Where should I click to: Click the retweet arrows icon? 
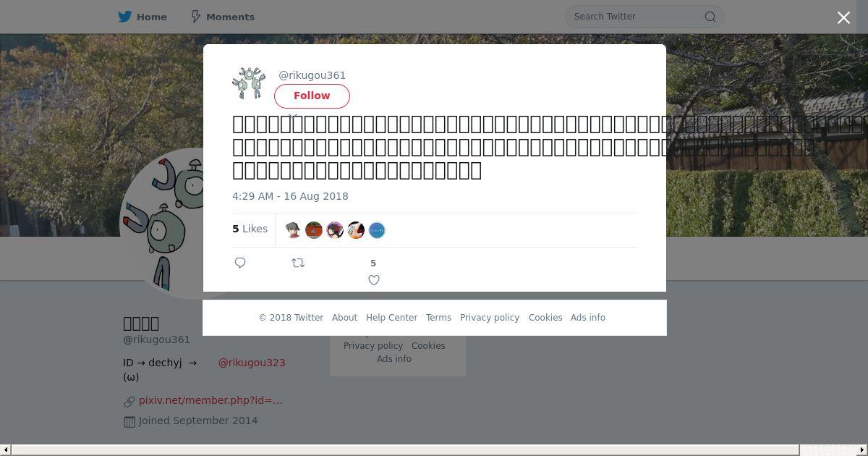coord(298,263)
